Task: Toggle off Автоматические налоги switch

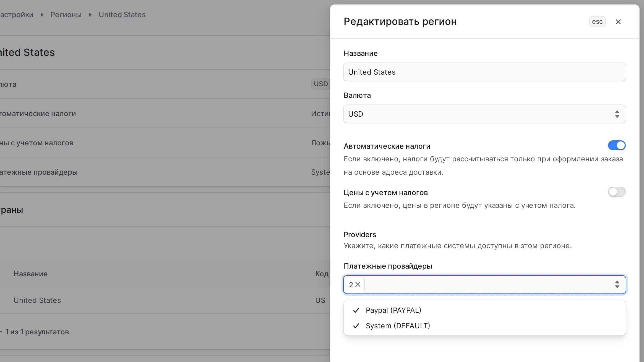Action: coord(617,145)
